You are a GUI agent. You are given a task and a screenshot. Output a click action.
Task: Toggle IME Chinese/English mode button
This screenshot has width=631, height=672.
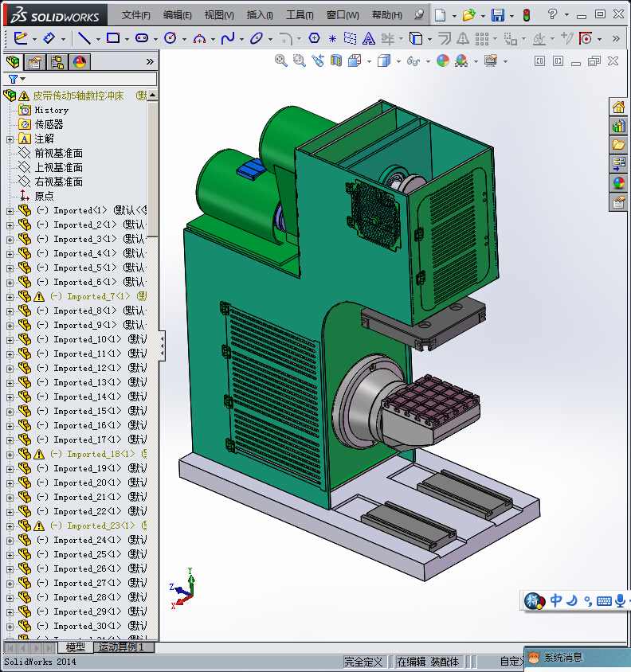tap(556, 601)
